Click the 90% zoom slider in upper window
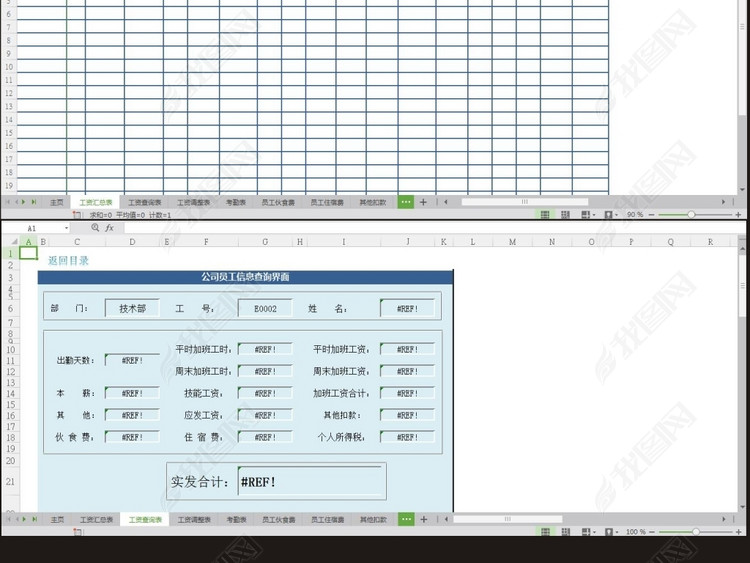 click(x=690, y=215)
